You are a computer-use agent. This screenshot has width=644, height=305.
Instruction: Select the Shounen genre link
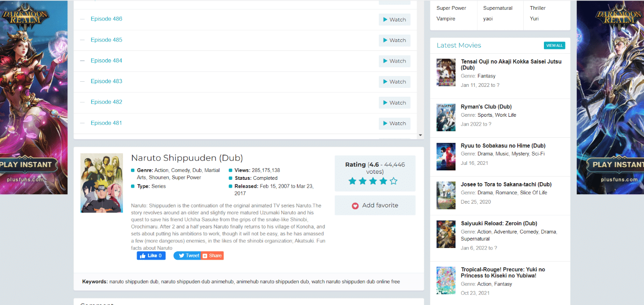[159, 177]
